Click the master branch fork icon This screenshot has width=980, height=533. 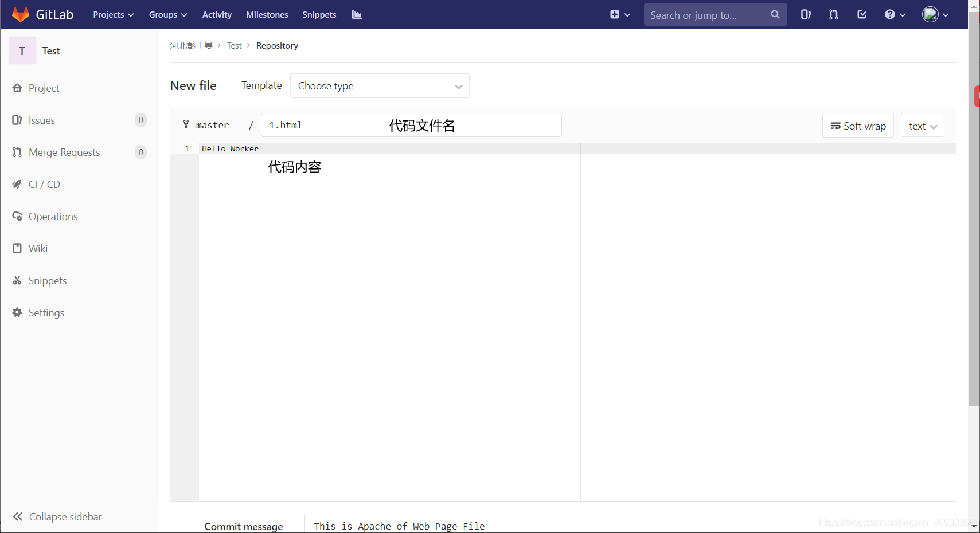point(186,124)
